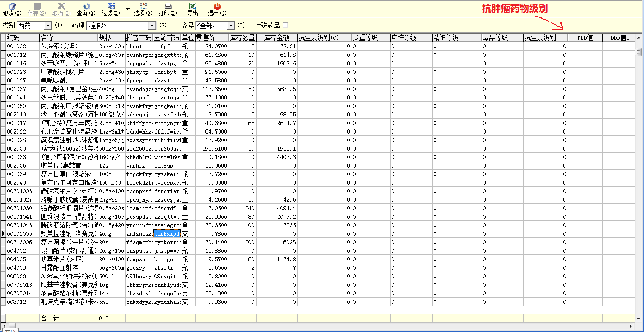Click the 贵重等级 column header
Screen dimensions: 644x332
pos(371,38)
